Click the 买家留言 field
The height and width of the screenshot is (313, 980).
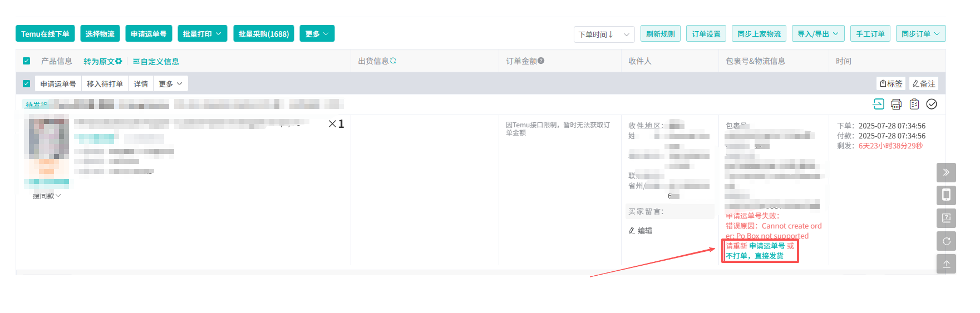point(671,211)
